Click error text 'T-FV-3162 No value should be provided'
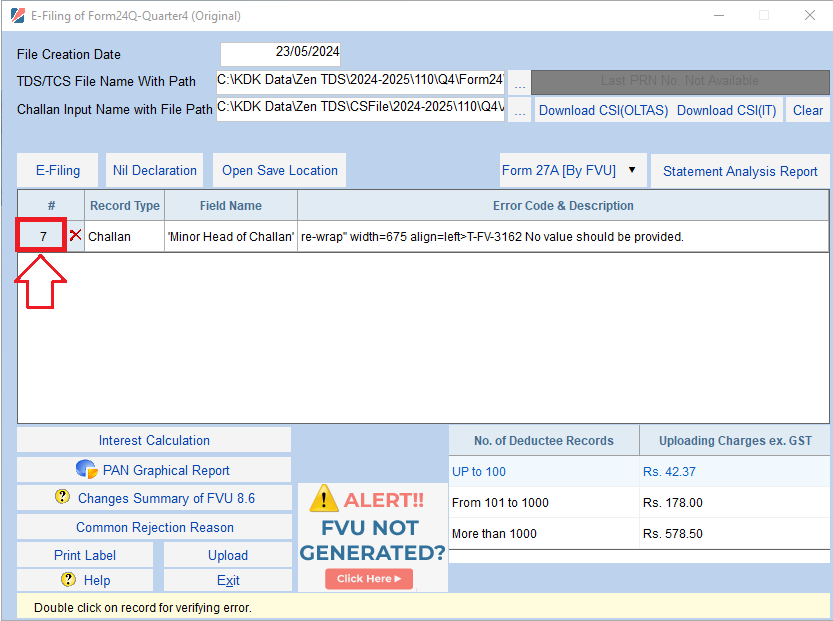 click(x=575, y=236)
